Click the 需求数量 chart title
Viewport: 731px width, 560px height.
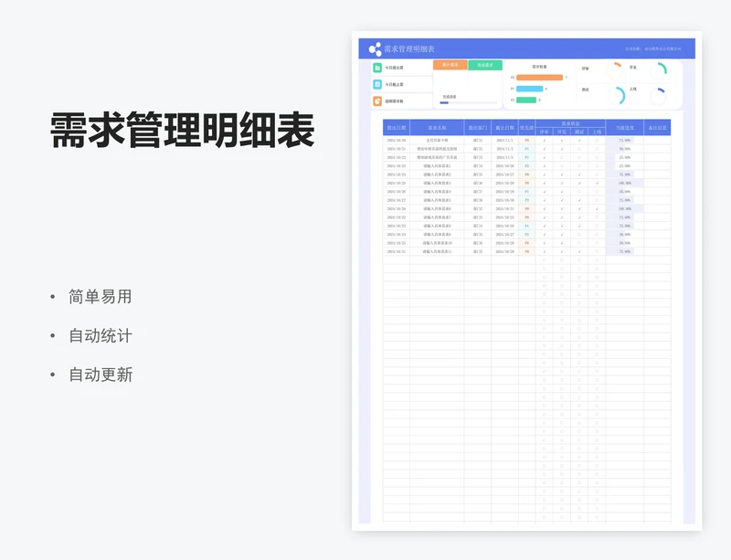tap(539, 67)
